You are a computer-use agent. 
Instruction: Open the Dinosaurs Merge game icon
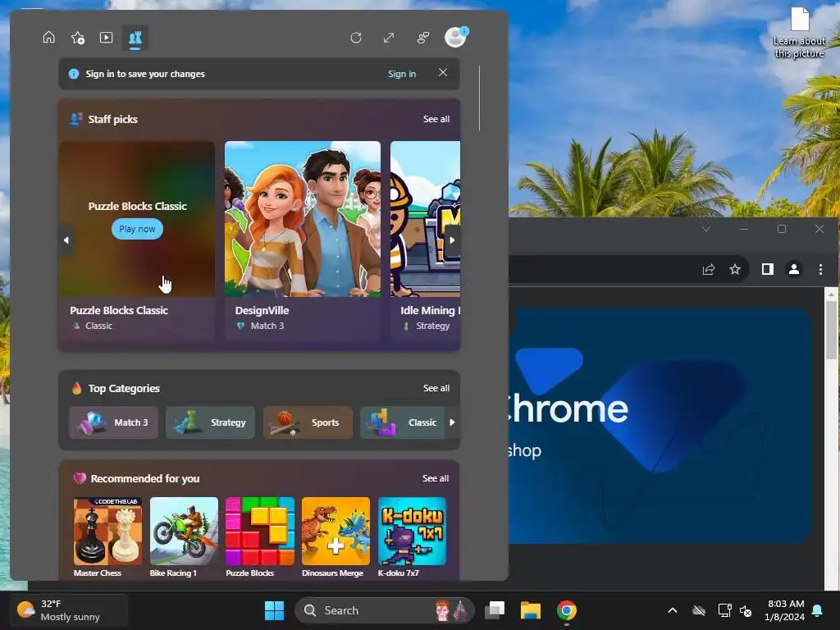click(x=336, y=532)
